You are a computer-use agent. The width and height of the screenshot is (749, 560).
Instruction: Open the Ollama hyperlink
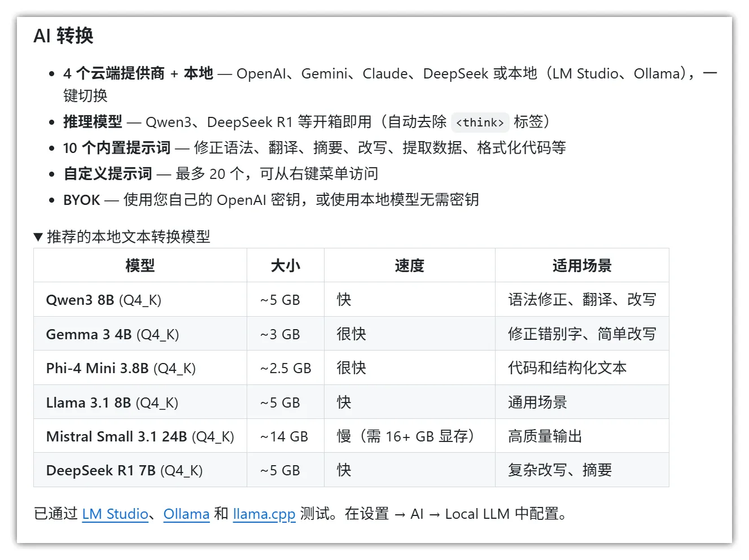tap(186, 514)
